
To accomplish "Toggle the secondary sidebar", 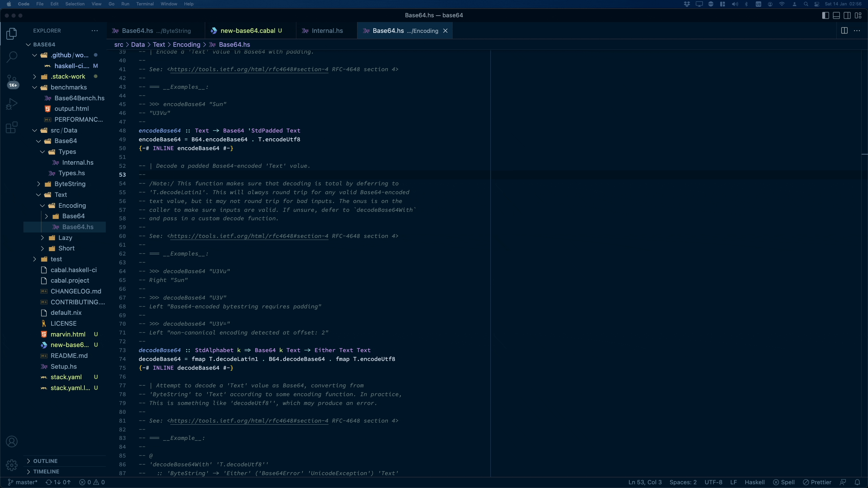I will [x=847, y=15].
